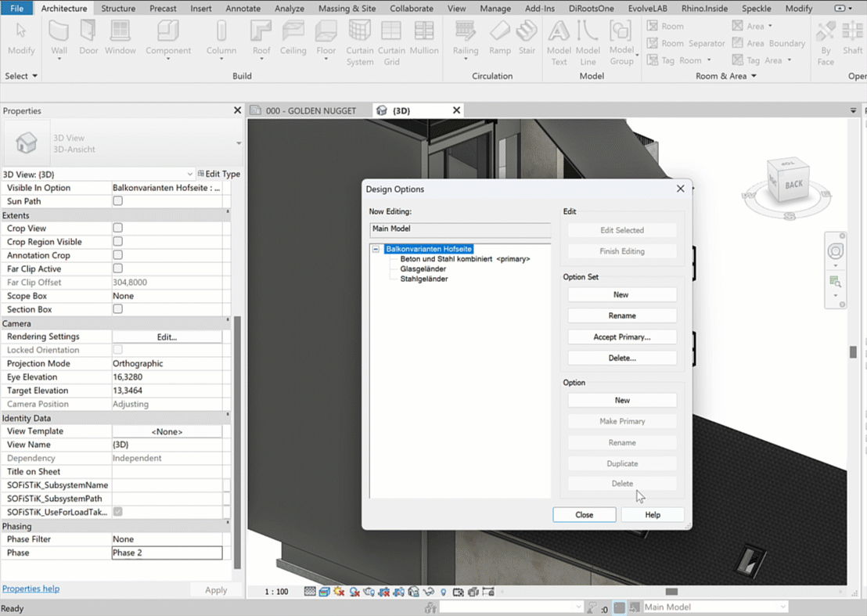Enable the Section Box checkbox

point(118,309)
